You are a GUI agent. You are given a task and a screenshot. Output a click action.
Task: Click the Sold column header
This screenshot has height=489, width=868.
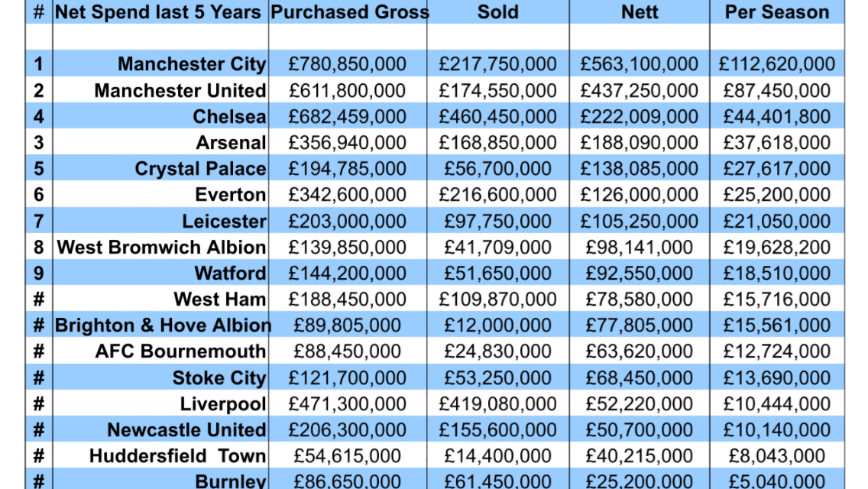(497, 12)
